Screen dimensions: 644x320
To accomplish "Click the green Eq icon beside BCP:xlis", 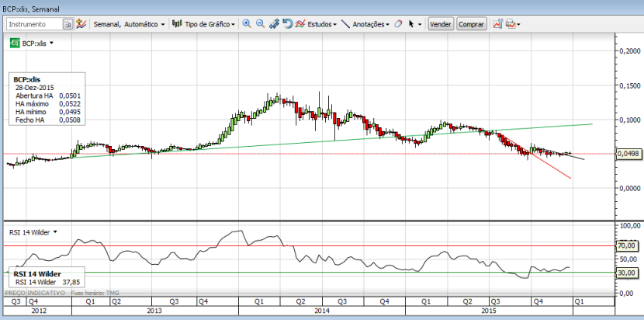I will click(15, 43).
